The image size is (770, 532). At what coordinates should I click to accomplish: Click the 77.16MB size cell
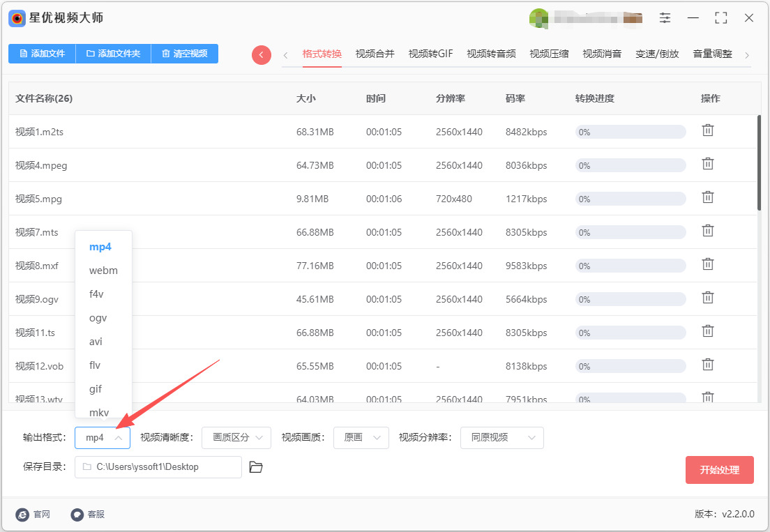tap(315, 266)
